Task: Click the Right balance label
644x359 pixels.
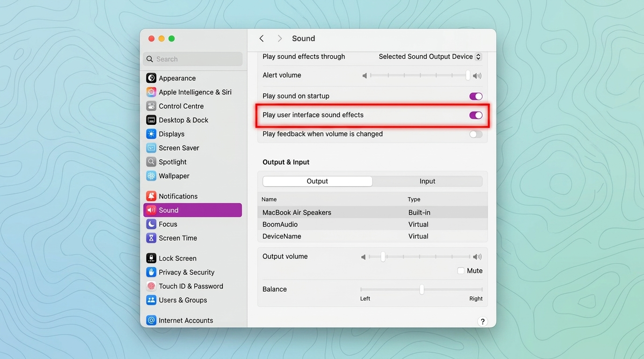Action: 476,299
